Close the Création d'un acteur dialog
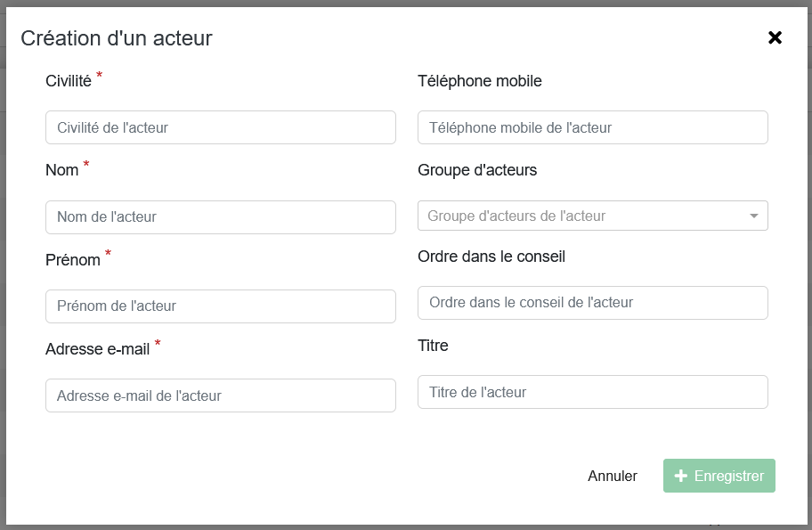Image resolution: width=812 pixels, height=530 pixels. pos(775,37)
